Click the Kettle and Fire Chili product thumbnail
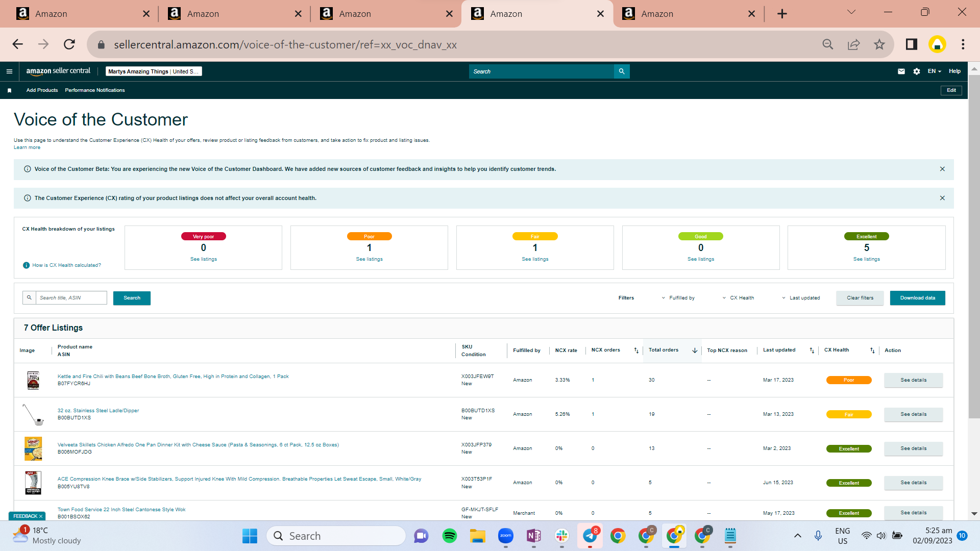 click(33, 381)
